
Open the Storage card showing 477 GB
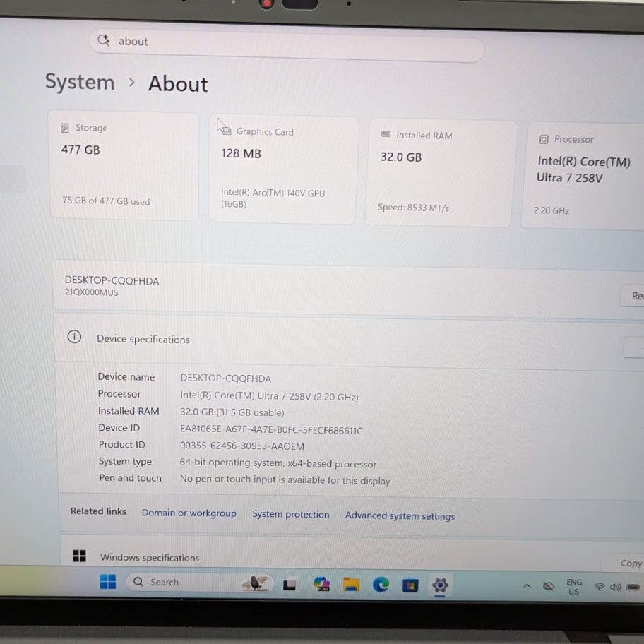pyautogui.click(x=124, y=165)
